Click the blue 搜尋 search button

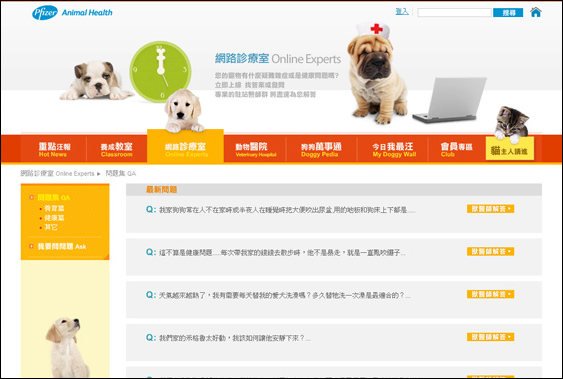tap(508, 13)
